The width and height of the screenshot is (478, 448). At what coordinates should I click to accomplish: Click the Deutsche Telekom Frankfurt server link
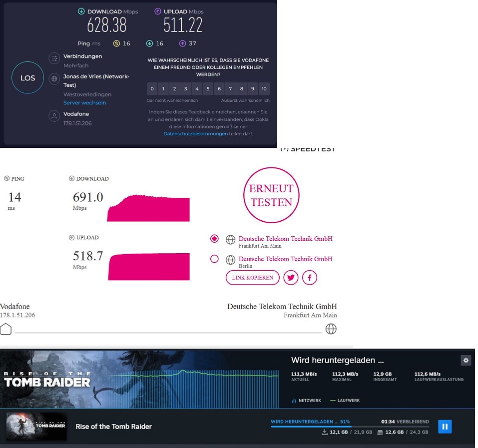tap(285, 239)
